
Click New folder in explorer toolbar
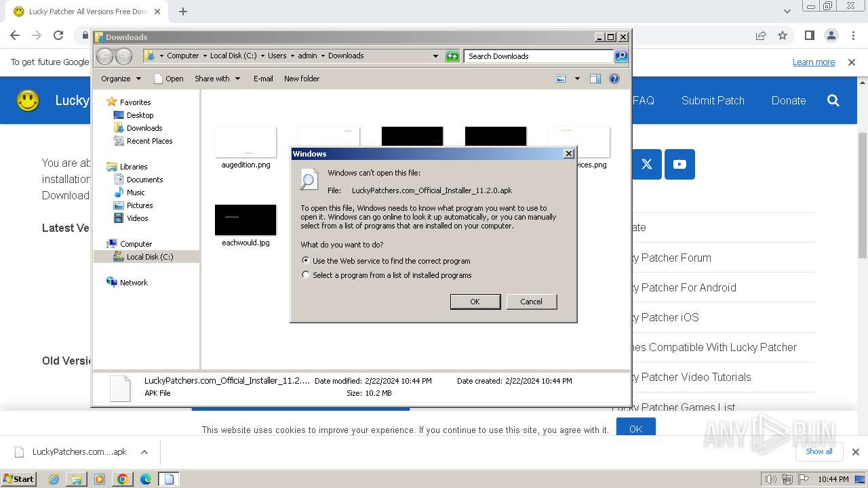302,79
